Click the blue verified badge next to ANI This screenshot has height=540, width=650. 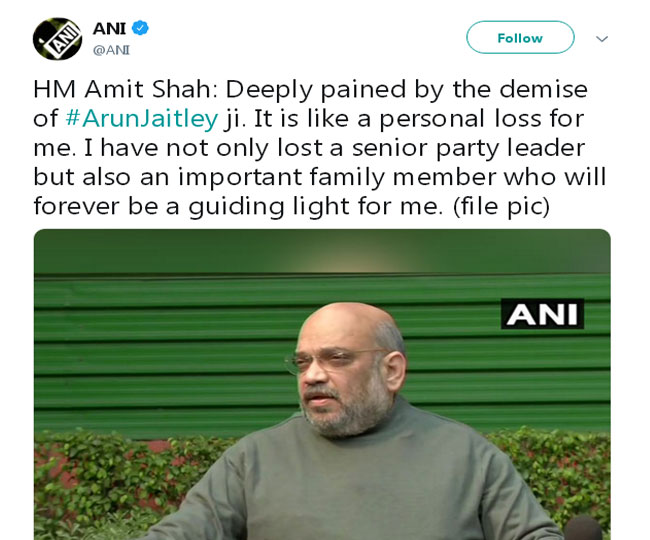tap(140, 28)
